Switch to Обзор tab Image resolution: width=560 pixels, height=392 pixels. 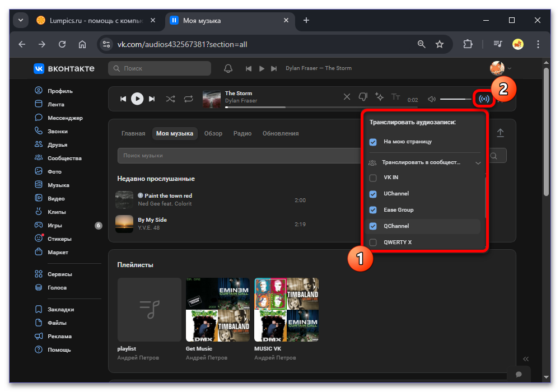[x=213, y=133]
